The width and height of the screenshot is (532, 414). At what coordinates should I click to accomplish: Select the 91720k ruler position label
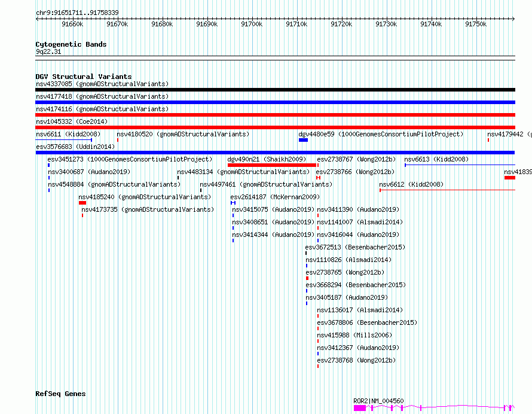pos(341,24)
